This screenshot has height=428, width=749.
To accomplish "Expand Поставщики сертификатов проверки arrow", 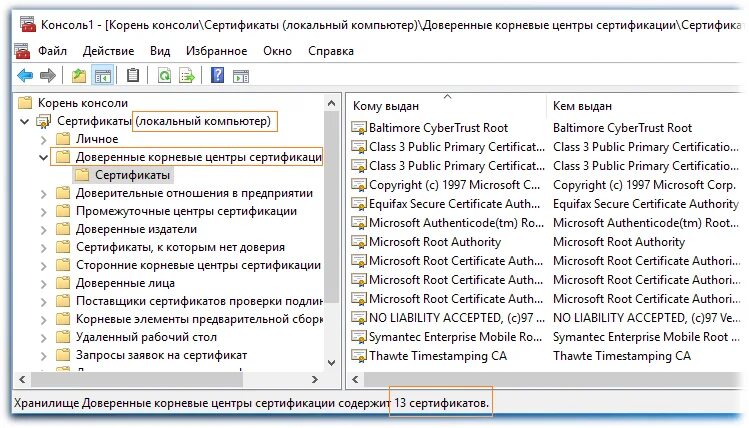I will pyautogui.click(x=43, y=301).
